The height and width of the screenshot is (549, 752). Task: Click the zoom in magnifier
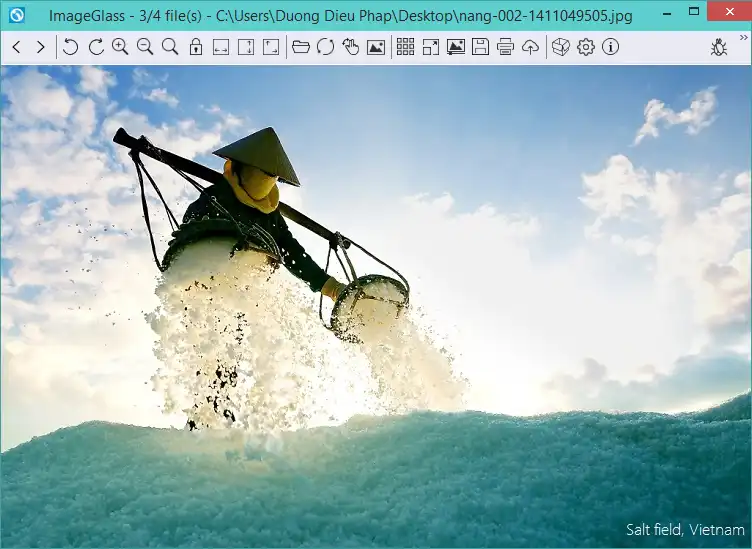point(120,47)
